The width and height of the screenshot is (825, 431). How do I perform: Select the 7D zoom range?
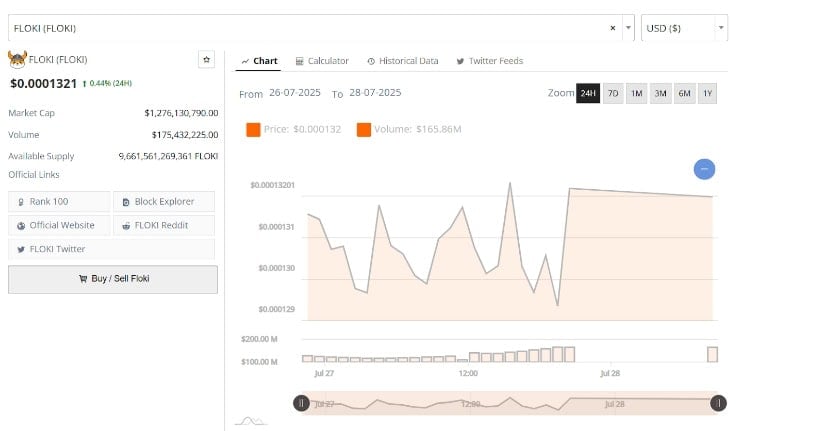tap(613, 93)
